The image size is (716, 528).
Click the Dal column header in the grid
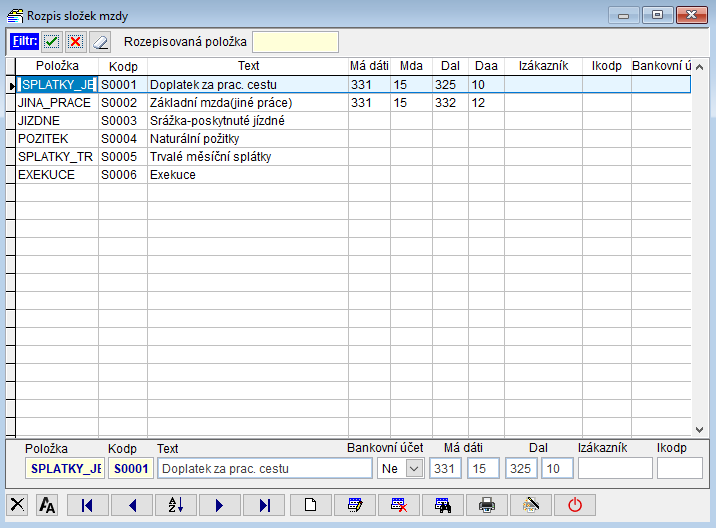point(450,66)
